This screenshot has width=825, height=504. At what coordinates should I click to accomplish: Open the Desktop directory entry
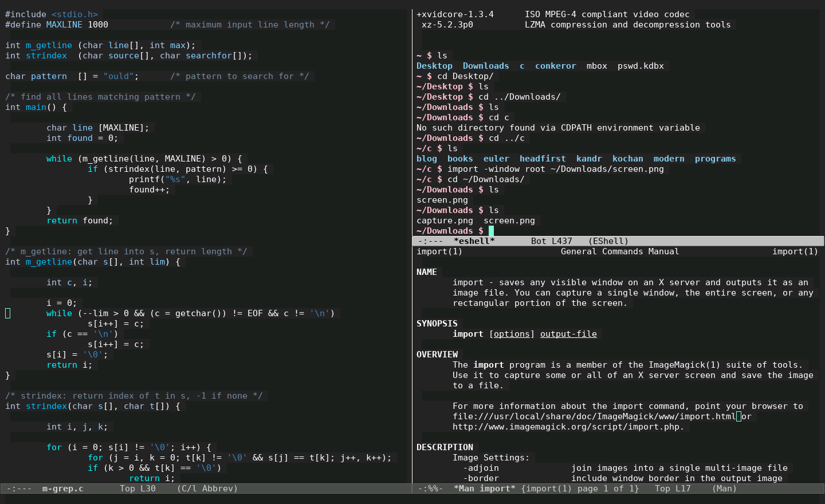pyautogui.click(x=434, y=66)
